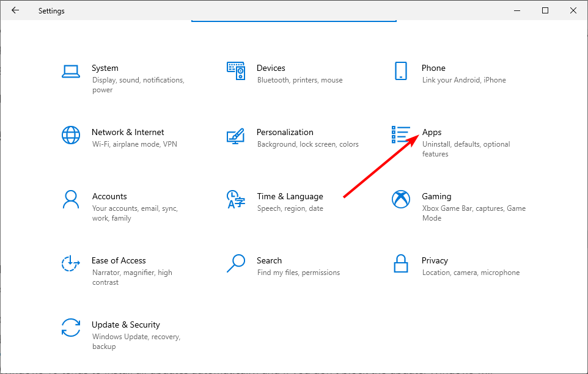
Task: Click the Accounts person icon
Action: [71, 199]
